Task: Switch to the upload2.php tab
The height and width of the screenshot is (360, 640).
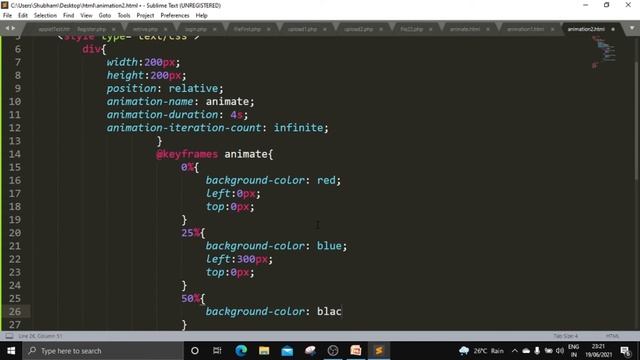Action: 358,29
